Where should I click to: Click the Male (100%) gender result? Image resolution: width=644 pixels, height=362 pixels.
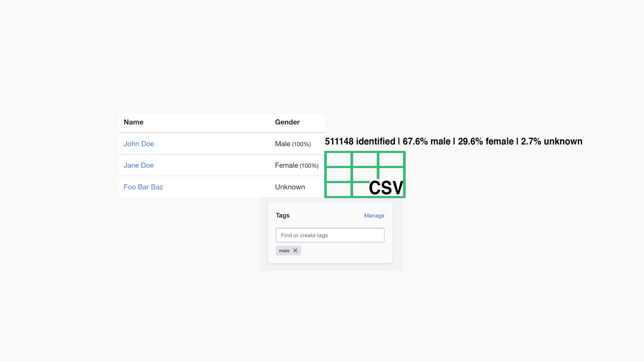tap(293, 144)
